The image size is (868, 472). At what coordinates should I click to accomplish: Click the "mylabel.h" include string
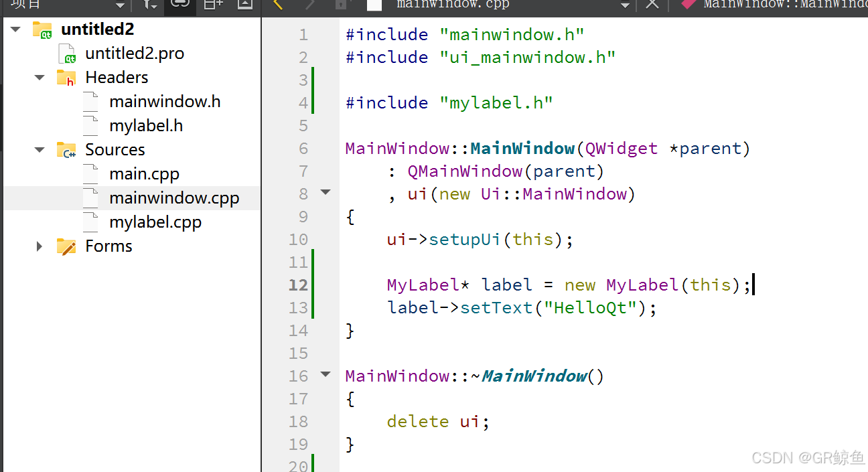(x=496, y=103)
